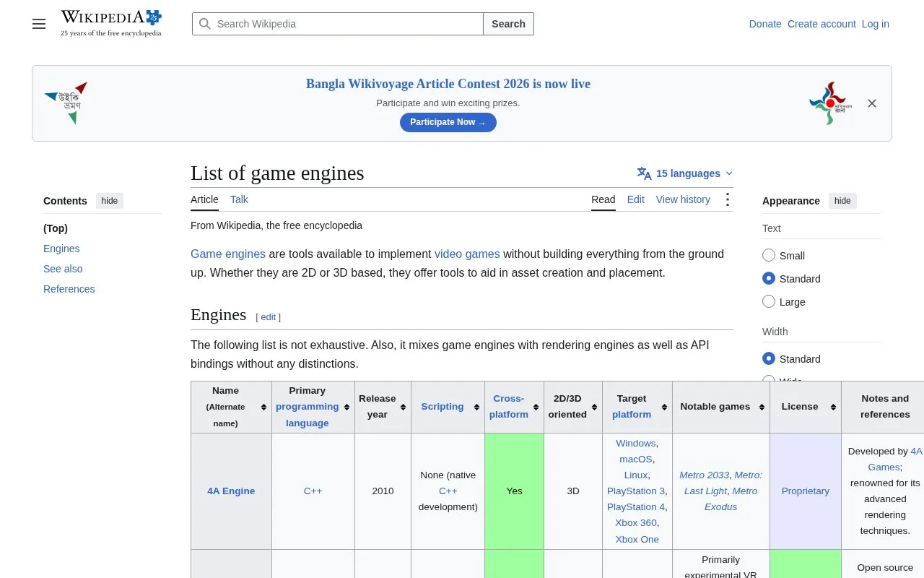Screen dimensions: 924x578
Task: Sort by Scripting column arrows
Action: coord(476,407)
